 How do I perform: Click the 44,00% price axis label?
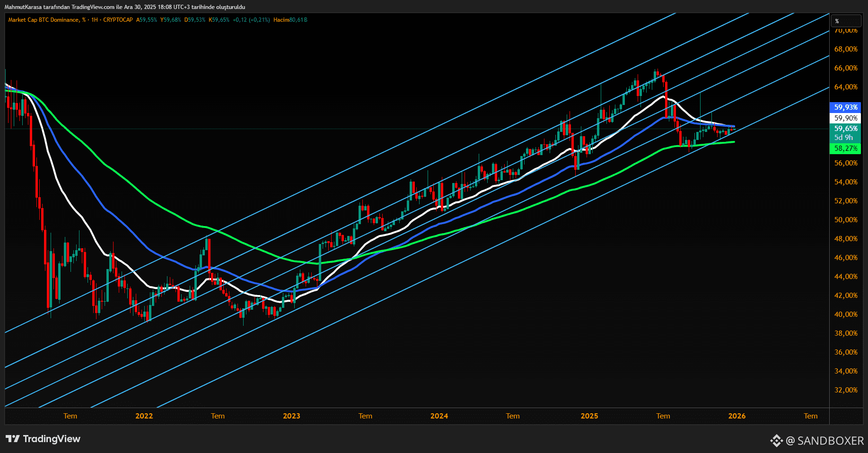click(846, 277)
